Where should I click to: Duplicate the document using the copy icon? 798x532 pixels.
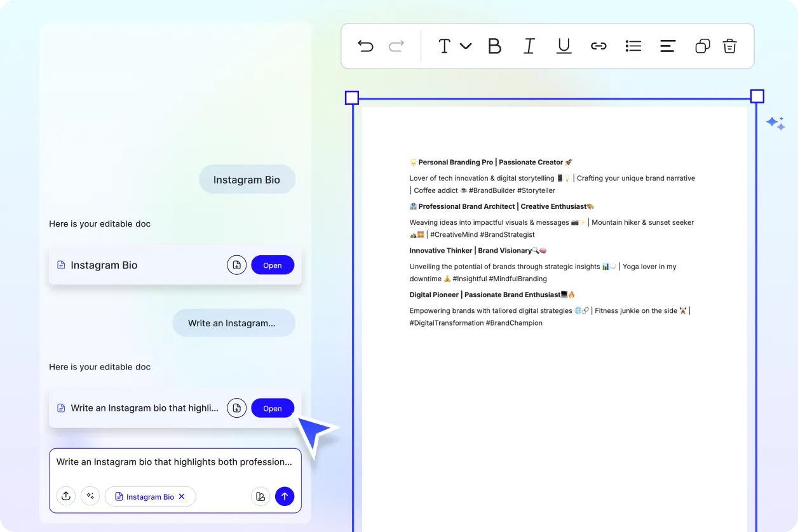702,46
